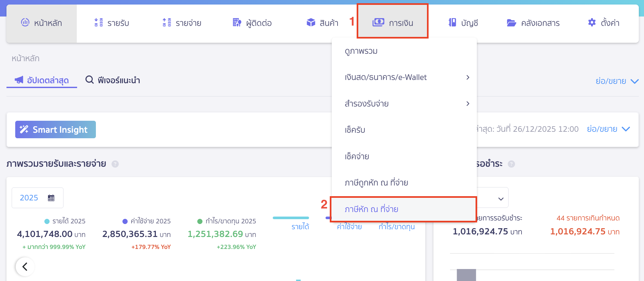Open the คลังเอกสาร document library menu
The height and width of the screenshot is (281, 644).
click(x=533, y=23)
